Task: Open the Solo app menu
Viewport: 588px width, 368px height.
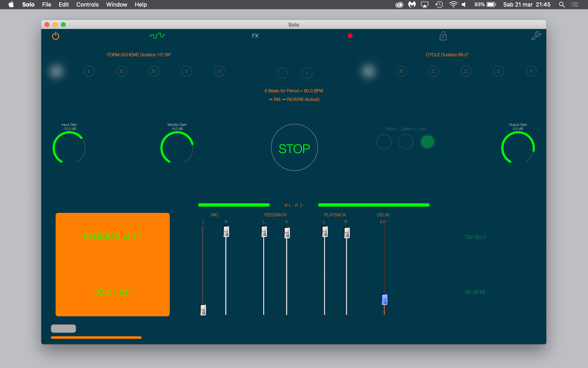Action: click(28, 4)
